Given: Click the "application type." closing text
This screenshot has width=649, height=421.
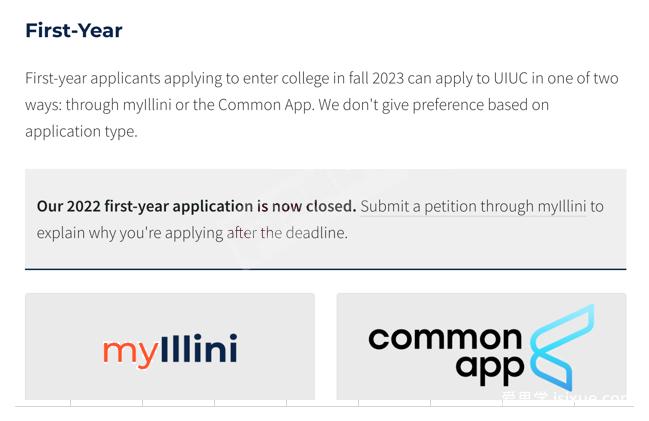Looking at the screenshot, I should pyautogui.click(x=81, y=132).
